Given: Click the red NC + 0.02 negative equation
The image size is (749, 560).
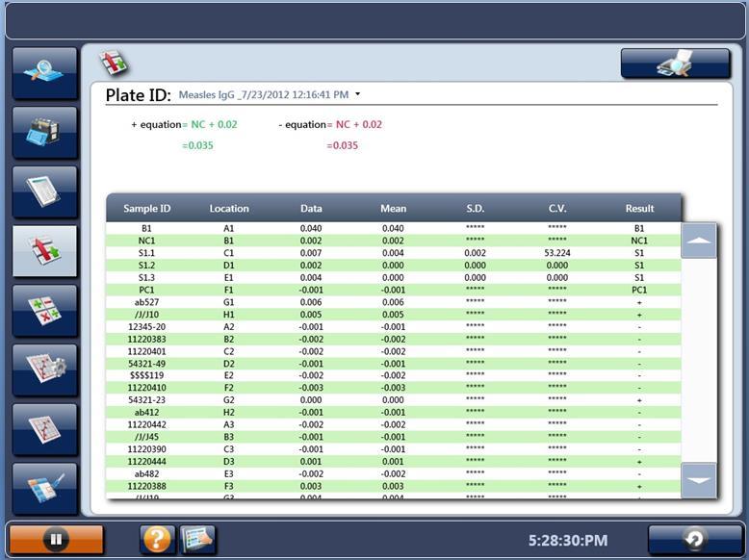Looking at the screenshot, I should pyautogui.click(x=359, y=124).
